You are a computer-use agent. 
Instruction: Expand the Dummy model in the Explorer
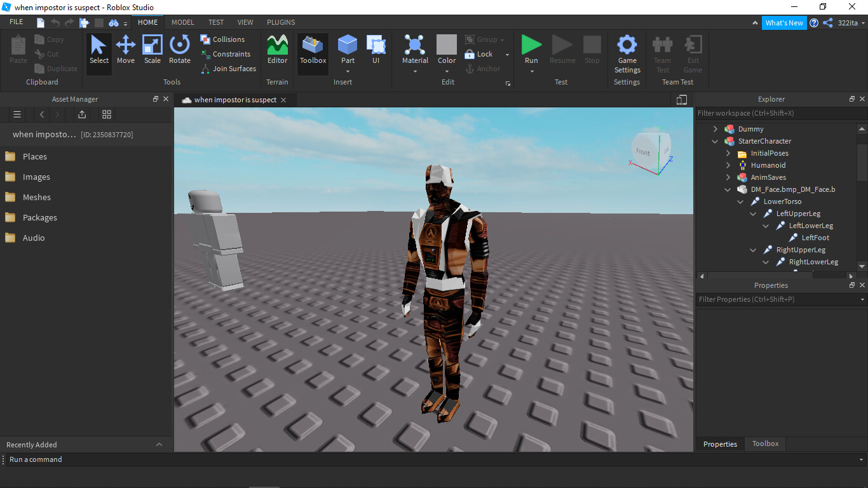click(715, 129)
